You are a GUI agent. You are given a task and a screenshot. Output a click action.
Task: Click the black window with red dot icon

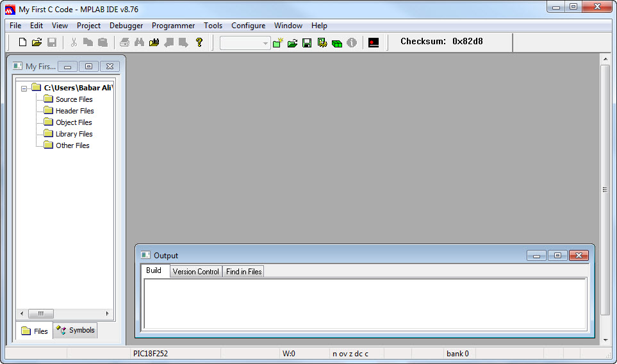tap(374, 42)
